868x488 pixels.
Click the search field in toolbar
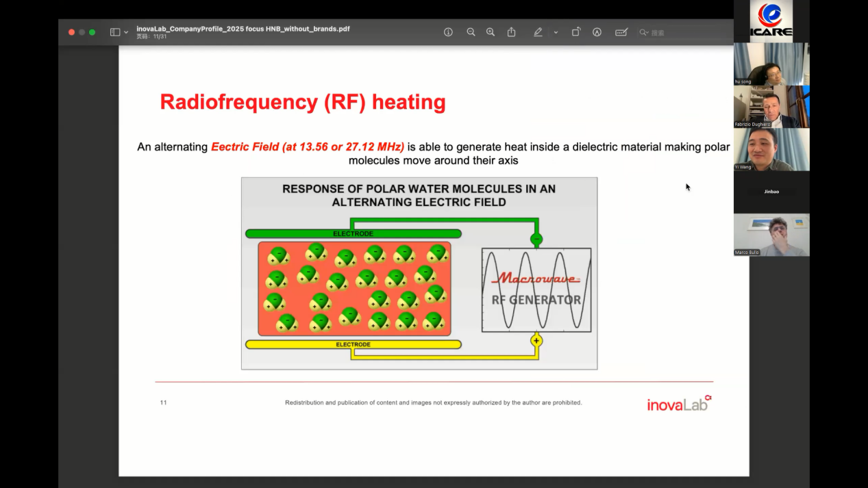[678, 32]
